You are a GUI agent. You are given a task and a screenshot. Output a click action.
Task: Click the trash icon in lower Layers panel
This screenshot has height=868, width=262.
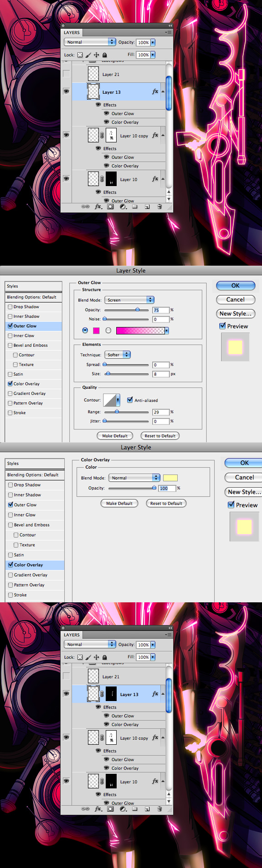(159, 809)
